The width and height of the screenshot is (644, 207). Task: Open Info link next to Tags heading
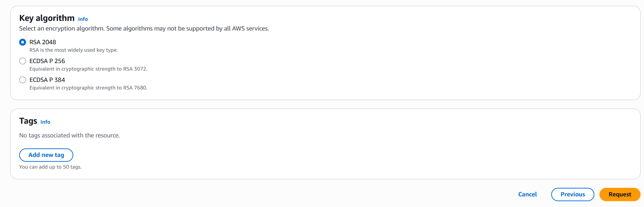(45, 122)
